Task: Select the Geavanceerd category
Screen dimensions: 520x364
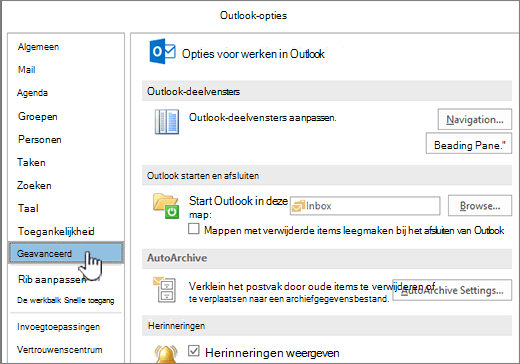Action: tap(66, 253)
